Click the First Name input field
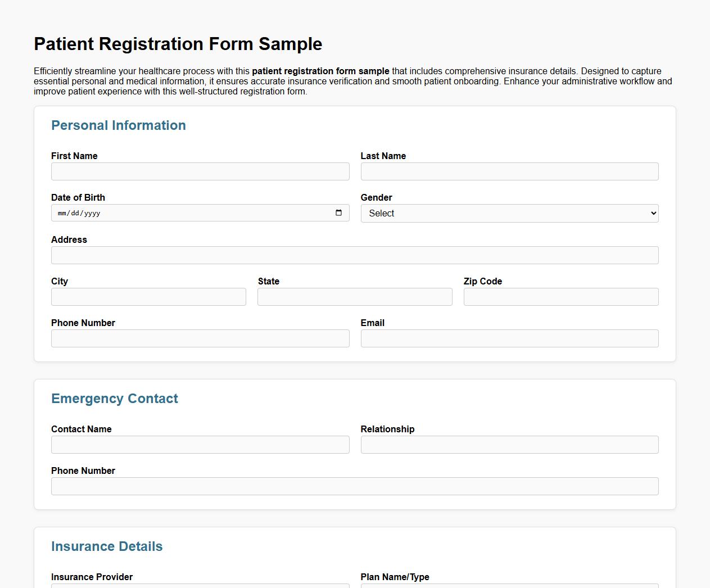This screenshot has height=588, width=710. (x=200, y=171)
